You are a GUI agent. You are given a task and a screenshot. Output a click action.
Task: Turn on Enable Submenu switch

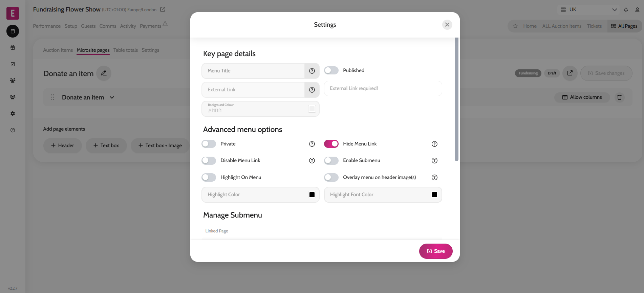coord(331,160)
